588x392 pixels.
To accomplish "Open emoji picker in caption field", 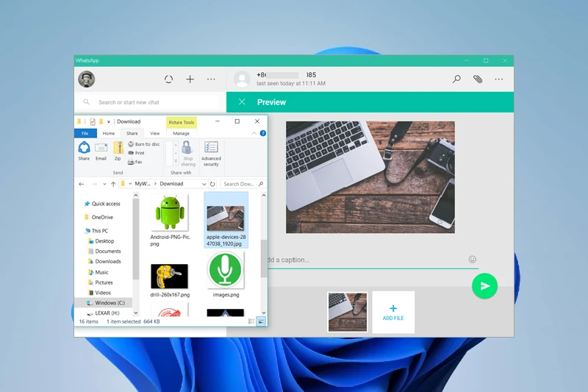I will click(472, 259).
